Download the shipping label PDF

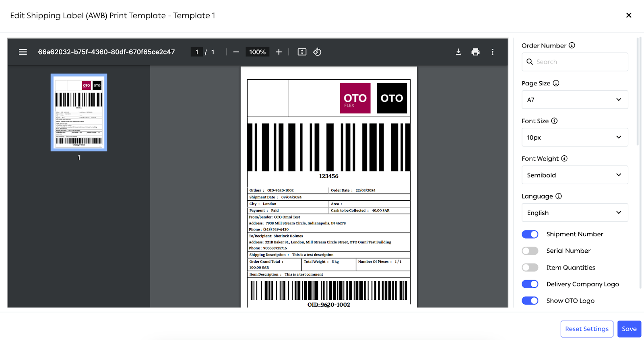(x=458, y=52)
